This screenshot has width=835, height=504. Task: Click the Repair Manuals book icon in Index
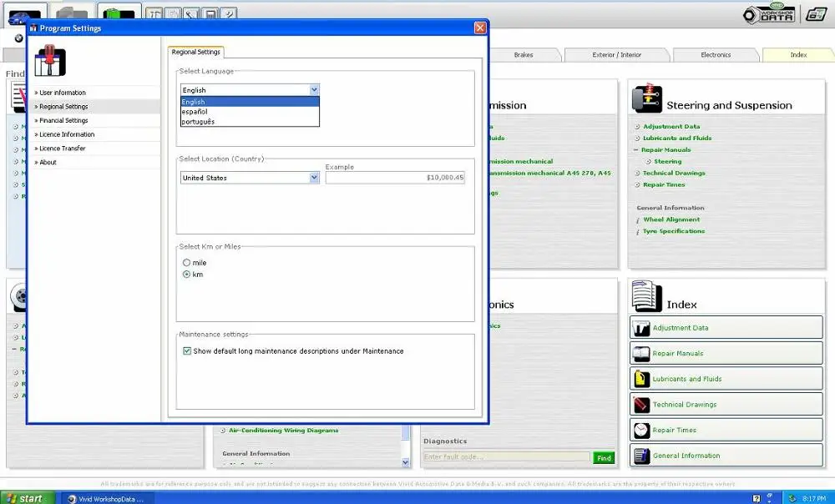click(x=641, y=354)
